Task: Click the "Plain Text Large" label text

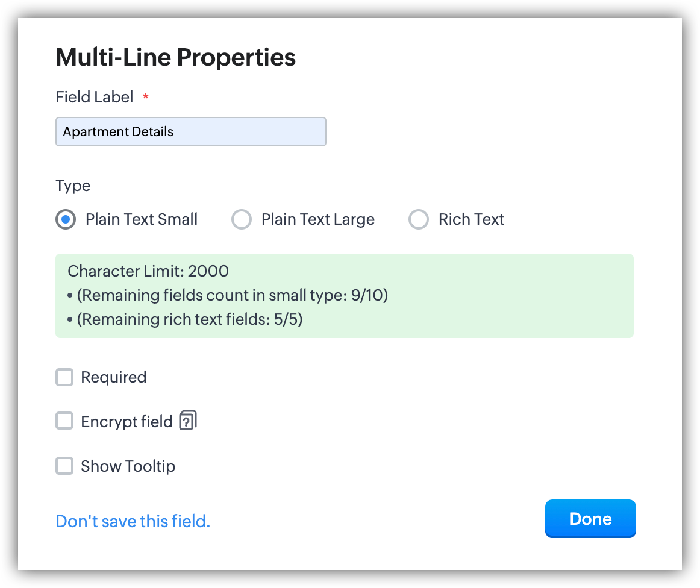Action: [317, 219]
